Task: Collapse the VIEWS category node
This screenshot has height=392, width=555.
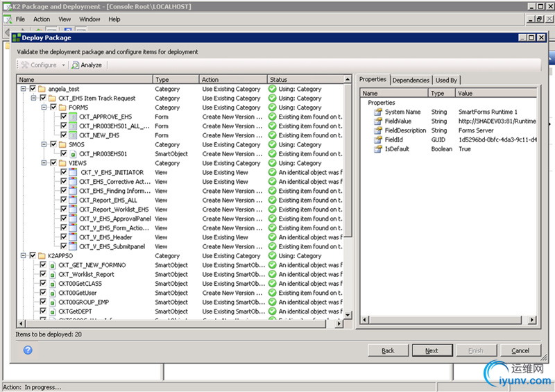Action: (x=43, y=163)
